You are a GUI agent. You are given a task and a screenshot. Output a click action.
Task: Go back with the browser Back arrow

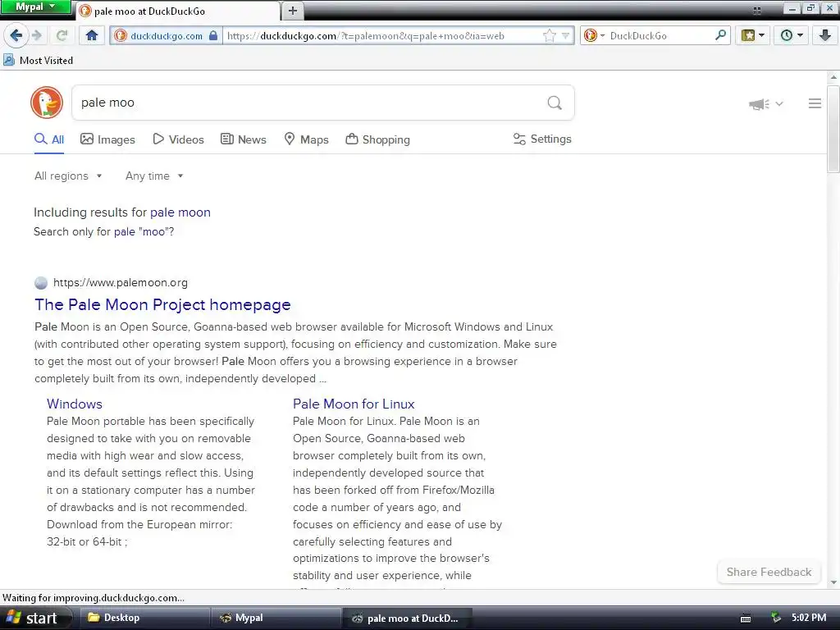click(16, 35)
